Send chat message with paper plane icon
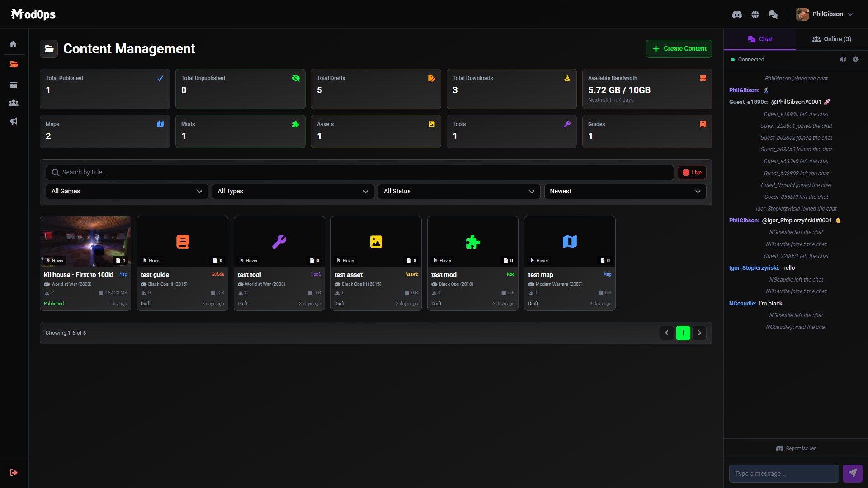Image resolution: width=868 pixels, height=488 pixels. pos(852,474)
